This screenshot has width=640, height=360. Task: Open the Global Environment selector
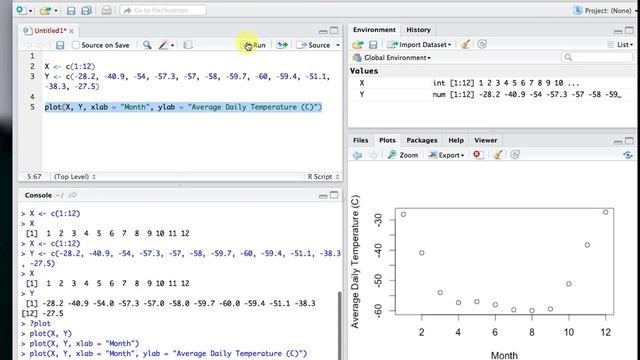point(392,58)
